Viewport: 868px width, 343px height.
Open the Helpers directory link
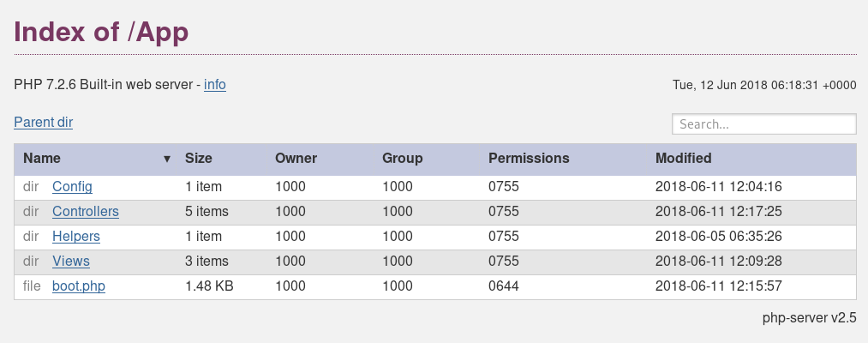point(75,236)
